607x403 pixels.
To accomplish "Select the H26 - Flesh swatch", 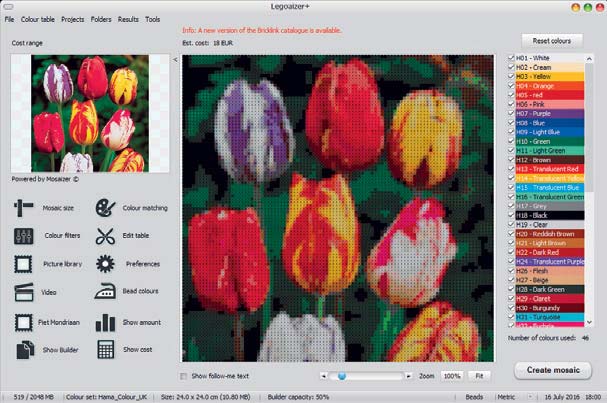I will (550, 271).
